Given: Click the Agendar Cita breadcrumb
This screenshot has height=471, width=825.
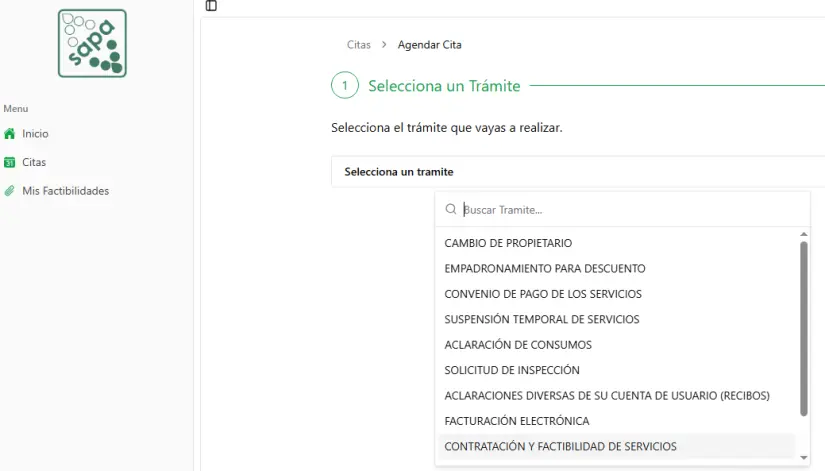Looking at the screenshot, I should pyautogui.click(x=429, y=45).
